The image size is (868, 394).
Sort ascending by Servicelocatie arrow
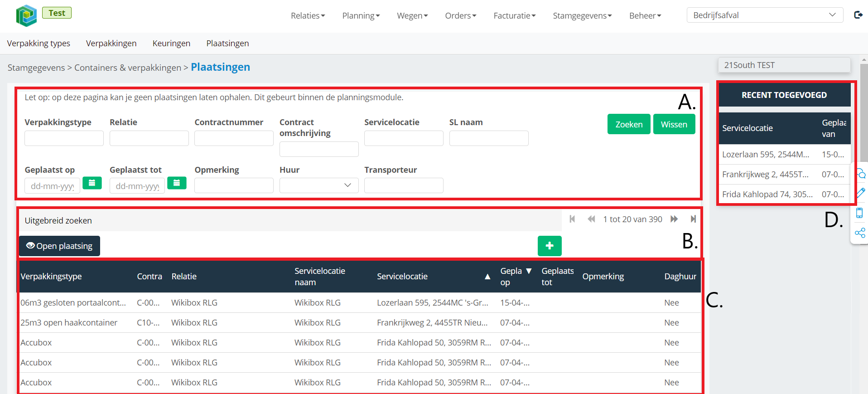pyautogui.click(x=487, y=277)
